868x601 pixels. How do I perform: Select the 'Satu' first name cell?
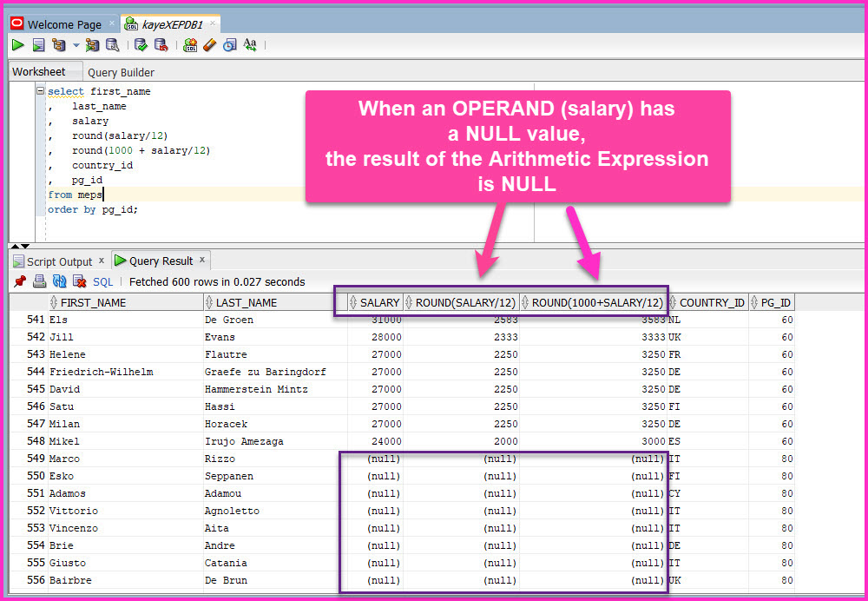[126, 406]
